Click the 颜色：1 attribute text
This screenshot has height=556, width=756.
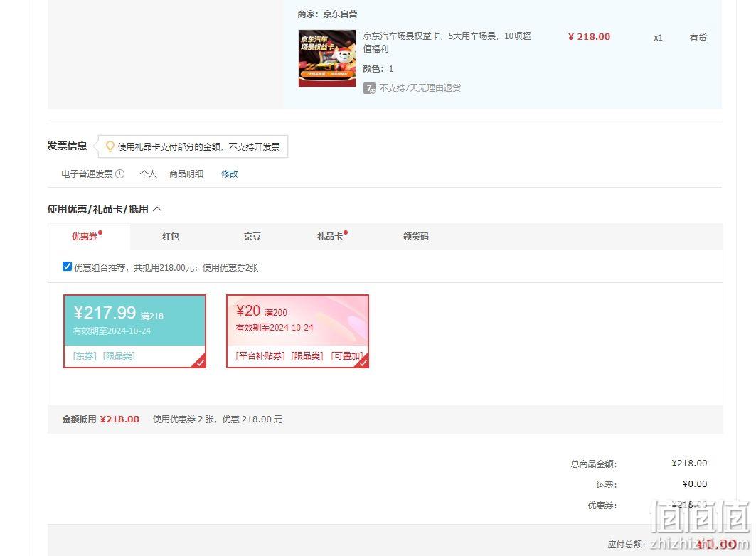(x=378, y=69)
